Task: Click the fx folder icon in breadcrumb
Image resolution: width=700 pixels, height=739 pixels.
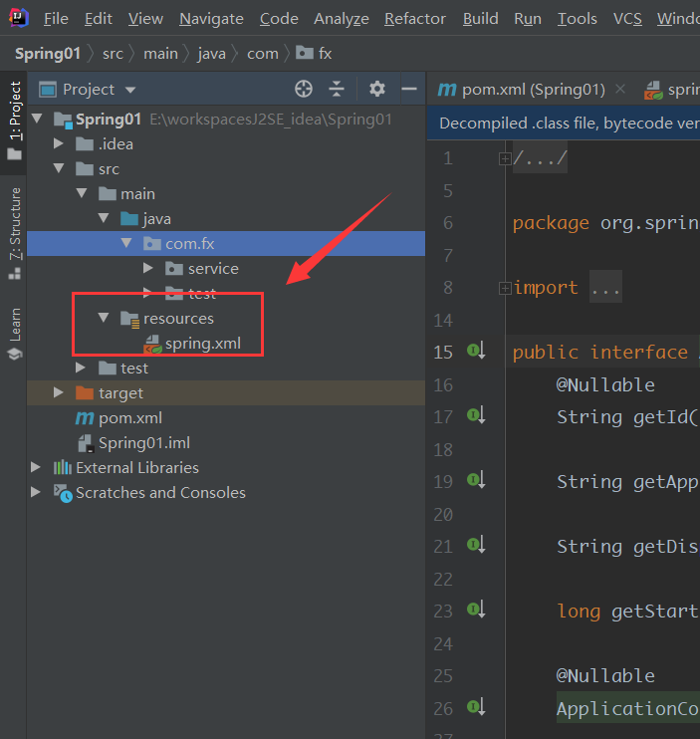Action: 305,53
